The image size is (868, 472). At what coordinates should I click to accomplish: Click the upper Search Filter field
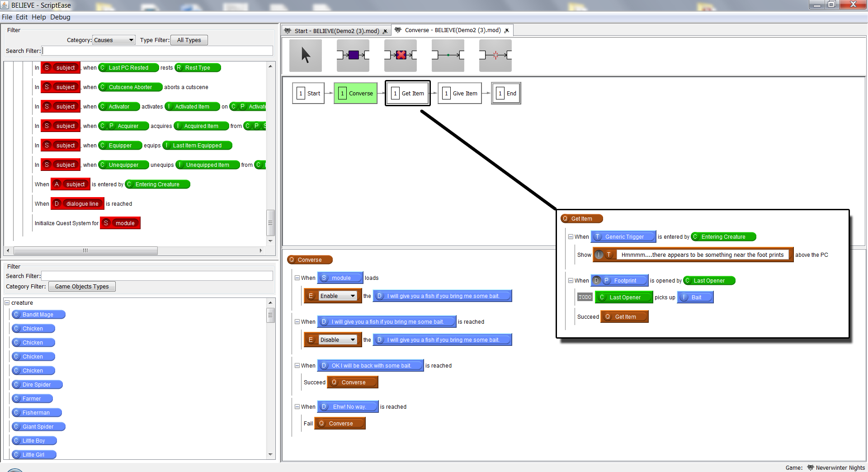158,51
